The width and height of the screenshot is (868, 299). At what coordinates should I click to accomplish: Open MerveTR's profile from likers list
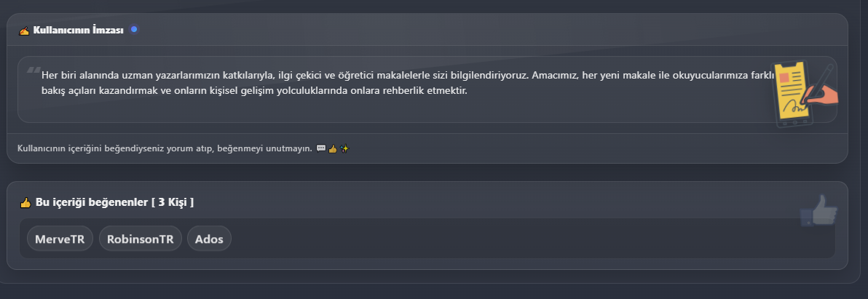click(60, 239)
